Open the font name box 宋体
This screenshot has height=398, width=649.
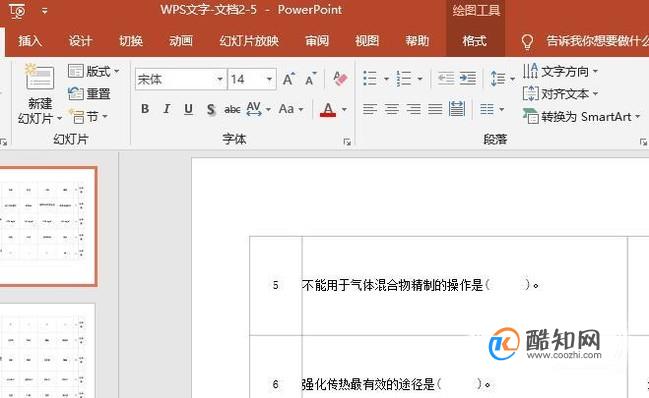click(181, 79)
